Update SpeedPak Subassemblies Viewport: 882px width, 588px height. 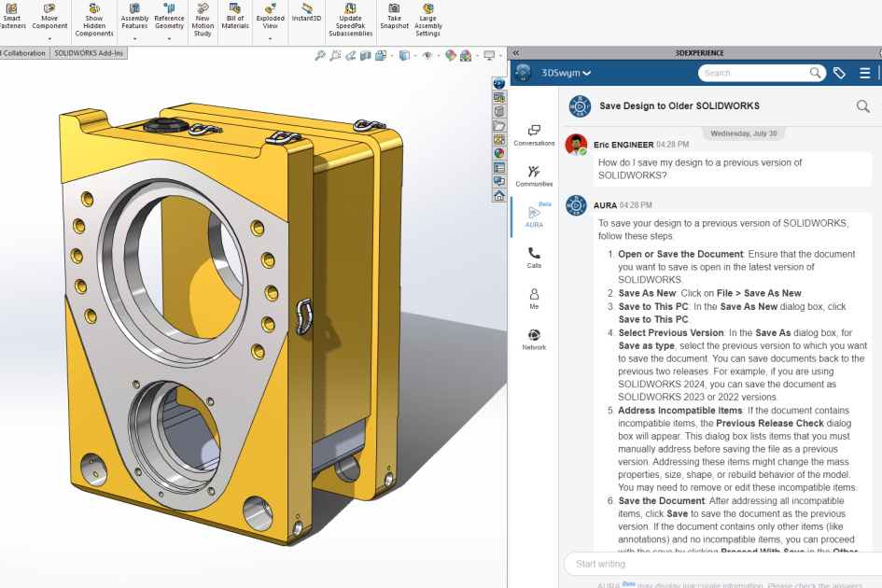point(350,17)
